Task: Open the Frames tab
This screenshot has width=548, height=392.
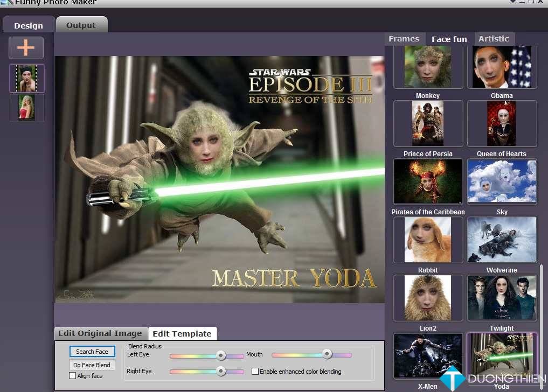Action: click(x=404, y=39)
